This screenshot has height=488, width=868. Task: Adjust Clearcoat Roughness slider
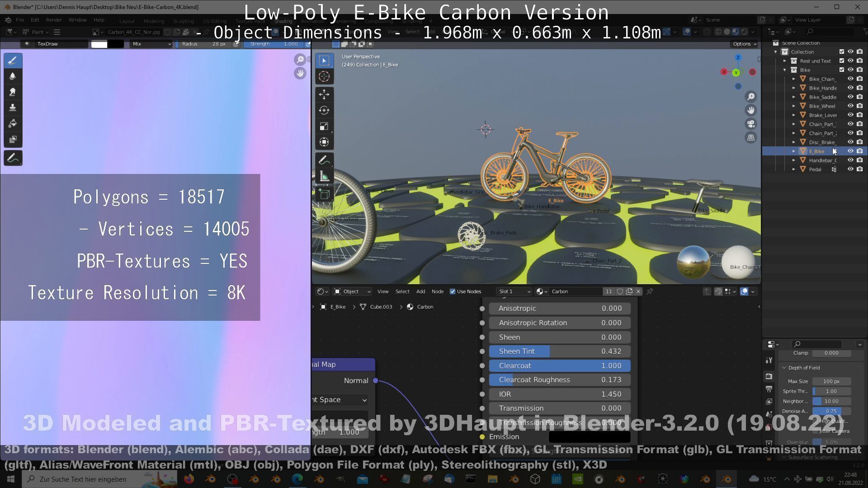[x=560, y=380]
